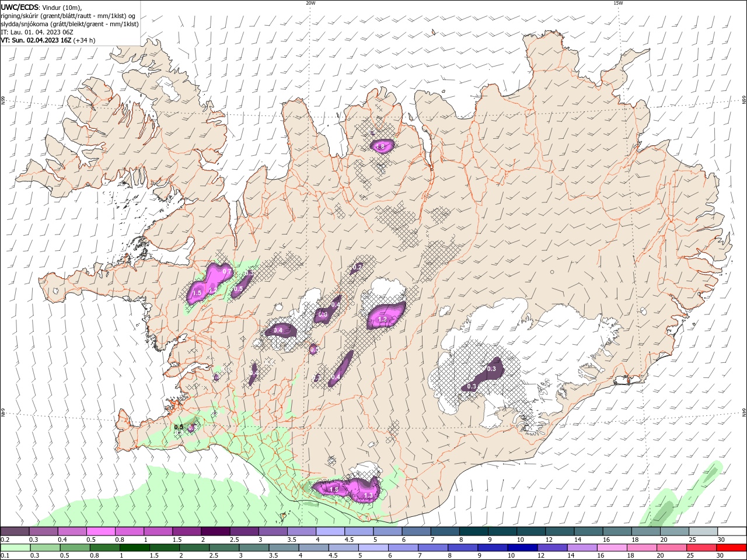Click the crimson rain swatch starting at 25
This screenshot has width=747, height=560.
point(701,548)
